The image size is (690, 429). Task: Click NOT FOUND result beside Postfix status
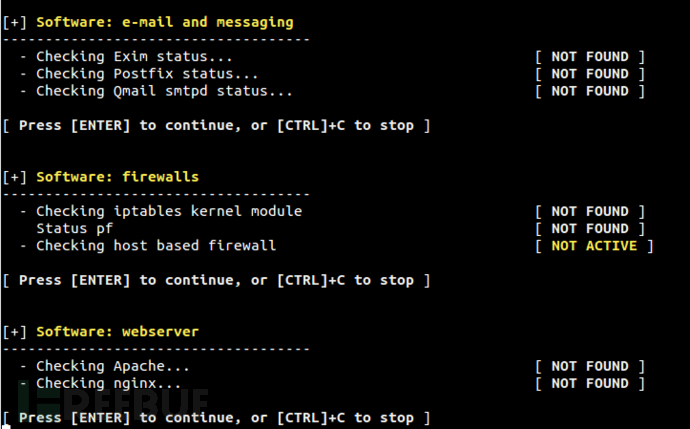tap(589, 74)
